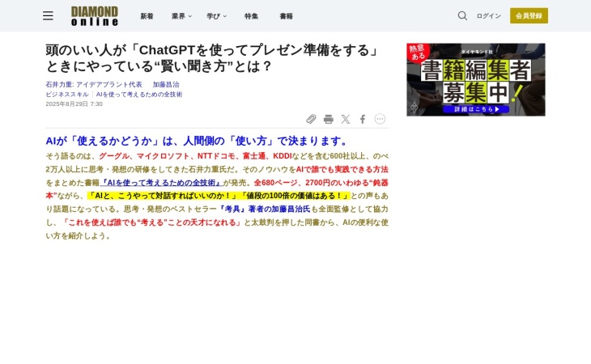
Task: Open the AIを使って考えるための全技術 series link
Action: (x=139, y=95)
